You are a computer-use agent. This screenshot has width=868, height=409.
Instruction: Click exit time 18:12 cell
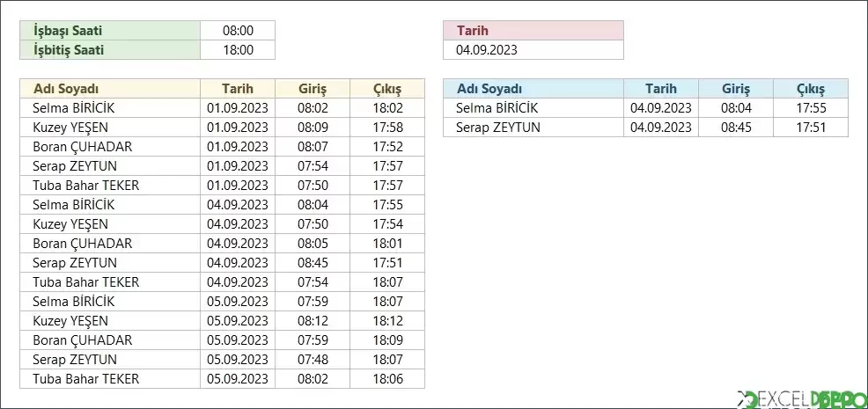coord(387,321)
